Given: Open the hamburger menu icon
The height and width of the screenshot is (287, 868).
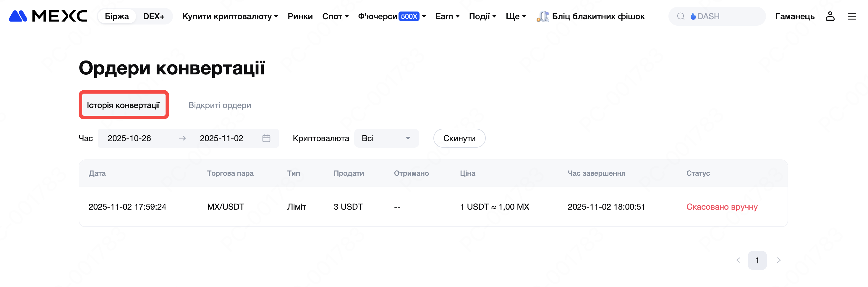Looking at the screenshot, I should pos(851,16).
